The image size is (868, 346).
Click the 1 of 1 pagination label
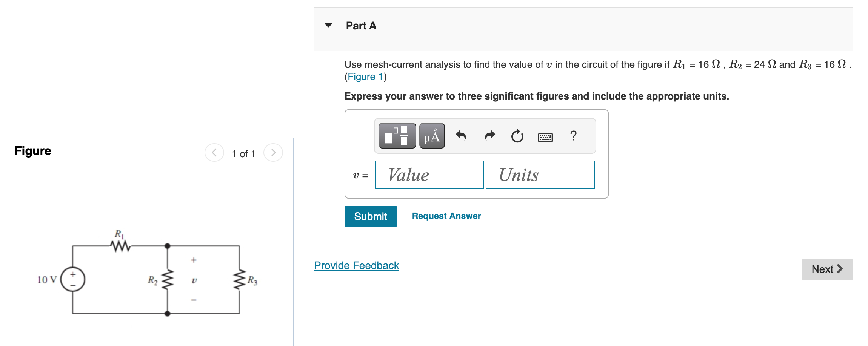click(x=243, y=153)
